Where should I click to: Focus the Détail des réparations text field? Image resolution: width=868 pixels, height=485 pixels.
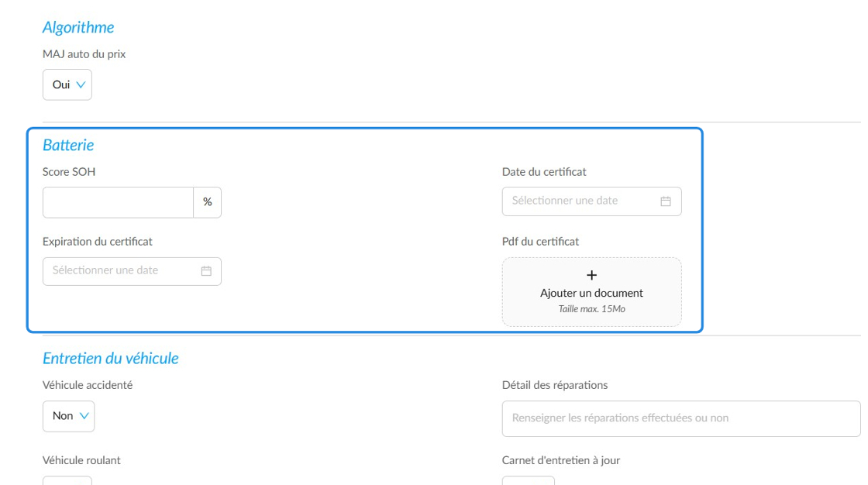pos(681,418)
